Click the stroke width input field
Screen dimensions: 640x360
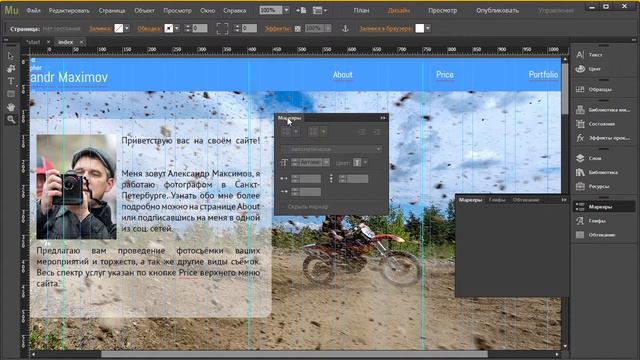[200, 28]
